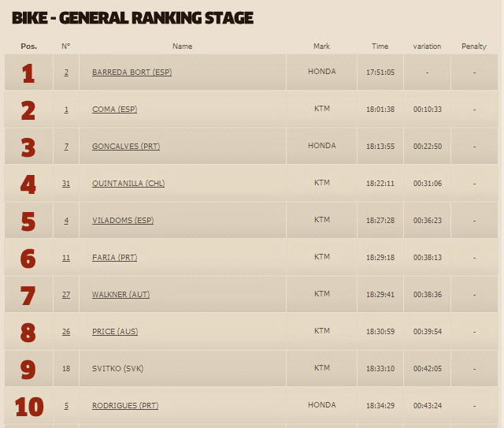Click the Time column header
The height and width of the screenshot is (428, 504).
click(x=380, y=47)
